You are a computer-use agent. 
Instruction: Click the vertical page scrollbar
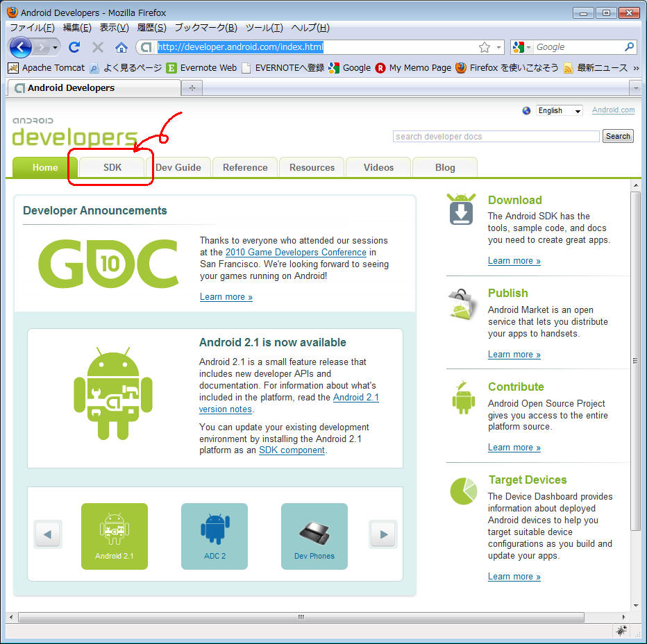click(635, 361)
